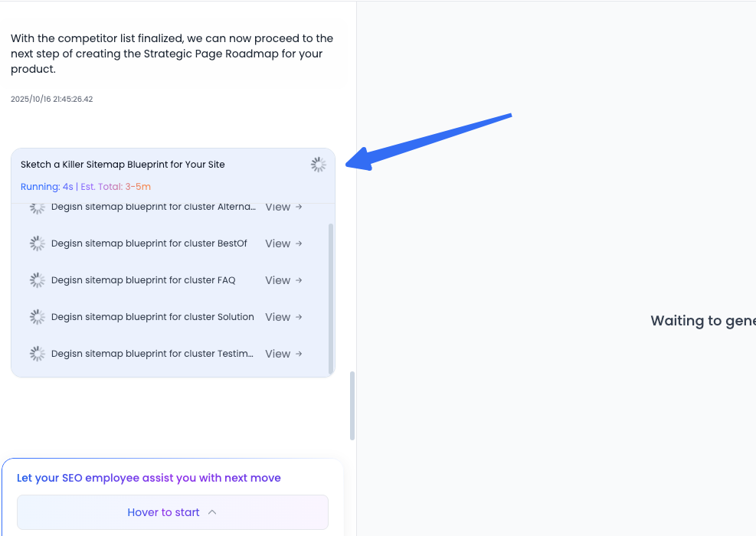
Task: Click the spinner beside the cluster Solution row
Action: tap(37, 317)
